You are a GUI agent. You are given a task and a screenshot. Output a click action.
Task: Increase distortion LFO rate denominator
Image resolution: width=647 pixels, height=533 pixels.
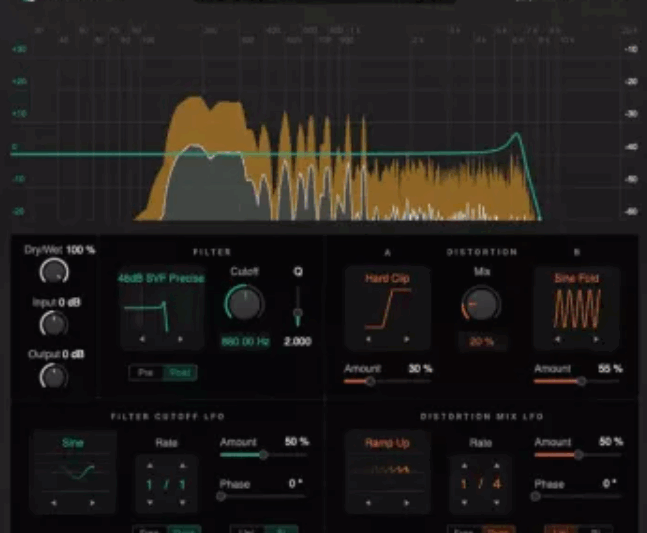pos(497,466)
